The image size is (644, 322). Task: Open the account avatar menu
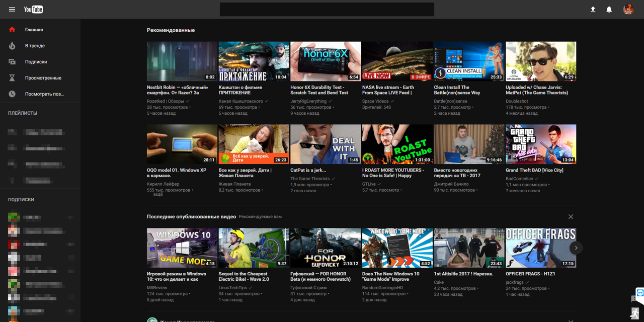click(628, 10)
